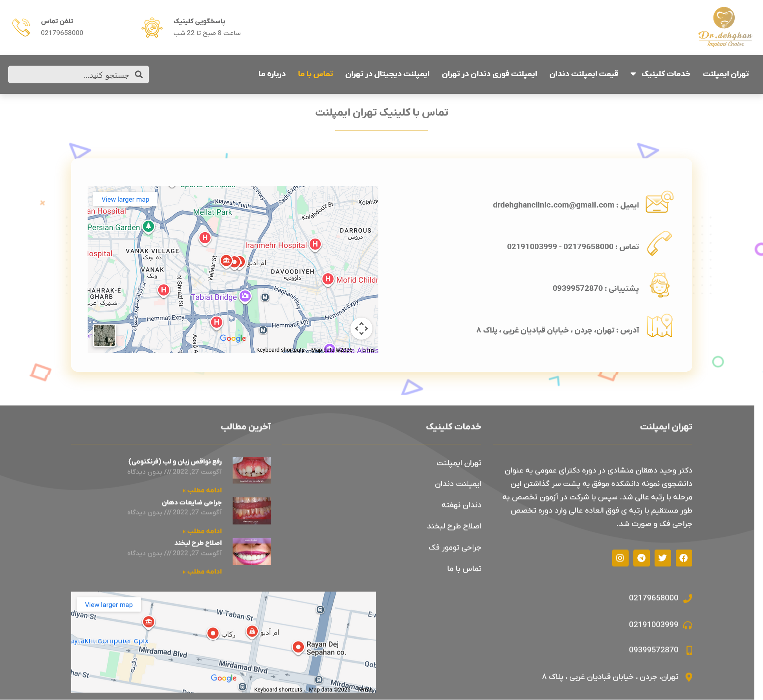The width and height of the screenshot is (763, 700).
Task: Expand the خدمات کلینیک dropdown arrow
Action: [x=633, y=74]
